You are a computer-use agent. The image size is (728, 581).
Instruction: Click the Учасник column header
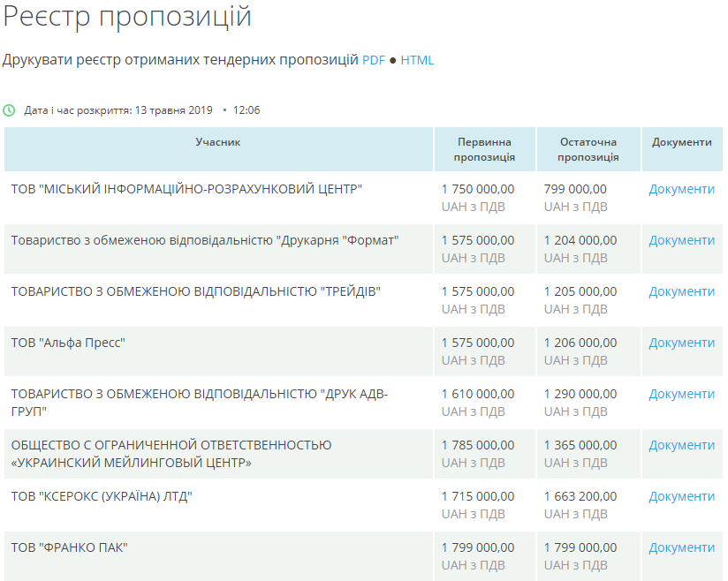point(218,142)
